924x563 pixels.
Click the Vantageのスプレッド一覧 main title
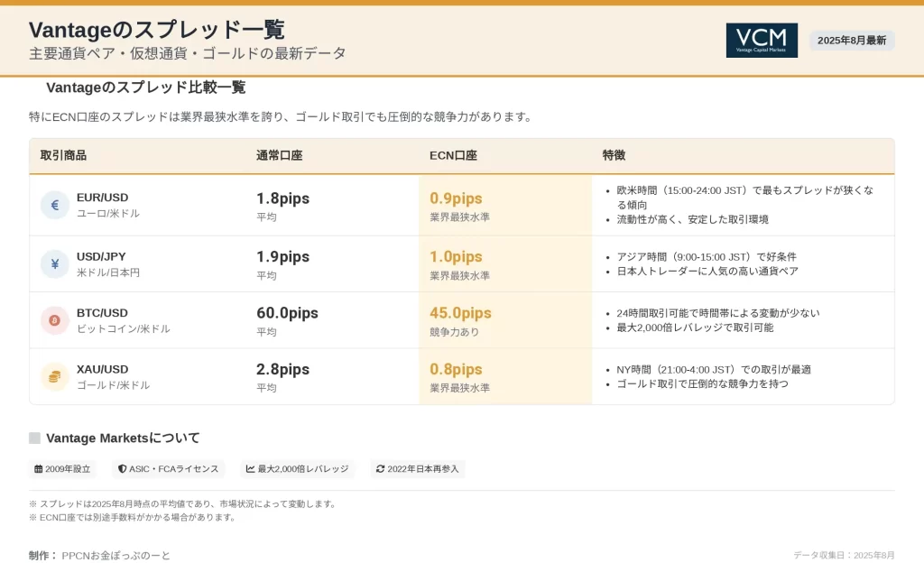[157, 30]
